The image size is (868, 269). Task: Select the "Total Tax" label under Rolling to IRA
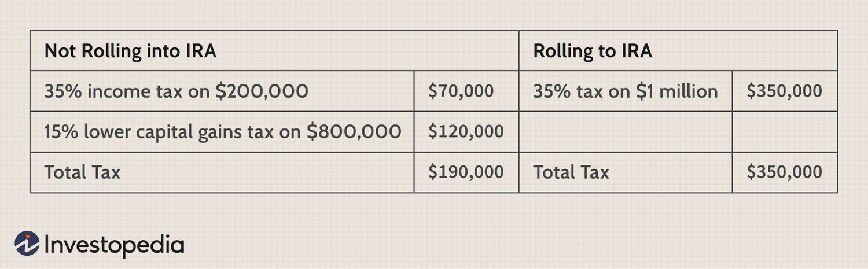tap(626, 172)
